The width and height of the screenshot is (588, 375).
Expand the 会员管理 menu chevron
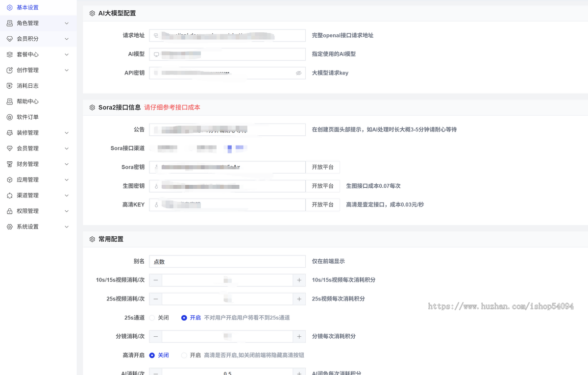pos(67,149)
